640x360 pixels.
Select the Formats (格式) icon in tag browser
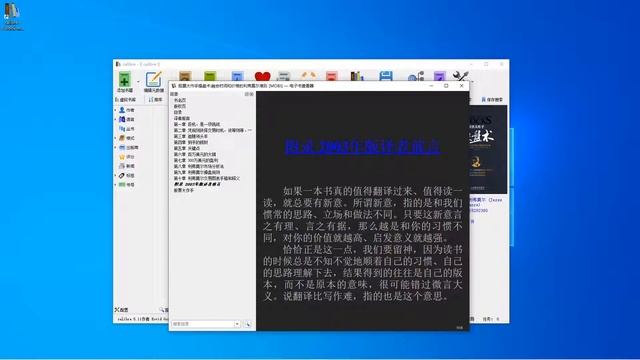(x=122, y=138)
